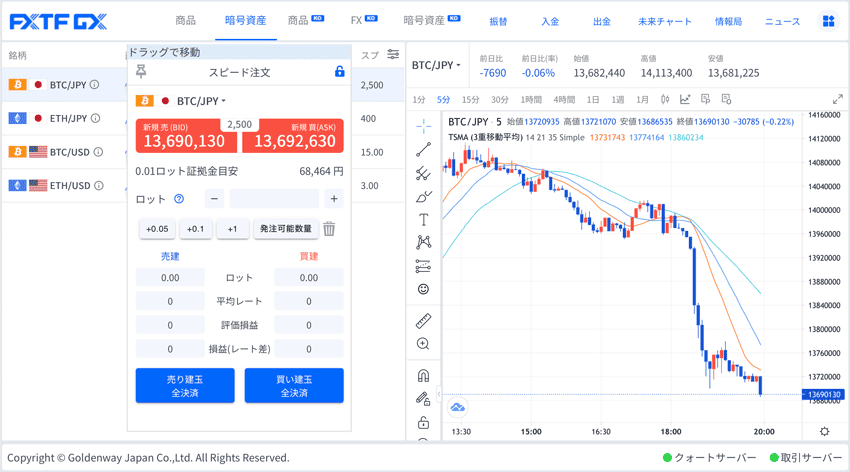Screen dimensions: 850x472
Task: Click the info icon next to BTC/JPY row
Action: click(94, 85)
